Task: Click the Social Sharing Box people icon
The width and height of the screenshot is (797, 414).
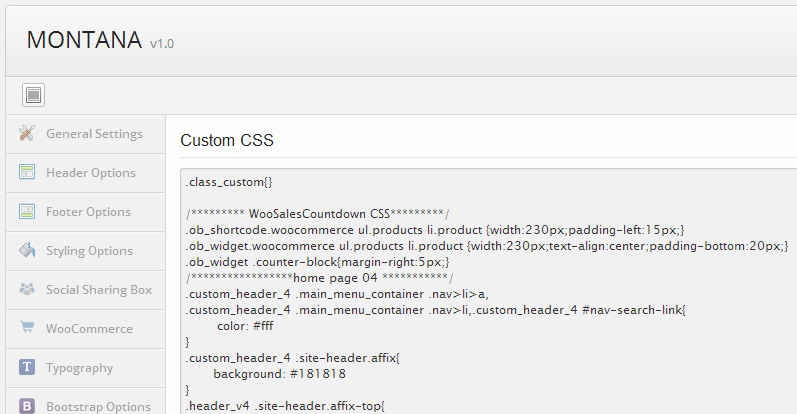Action: pos(27,290)
